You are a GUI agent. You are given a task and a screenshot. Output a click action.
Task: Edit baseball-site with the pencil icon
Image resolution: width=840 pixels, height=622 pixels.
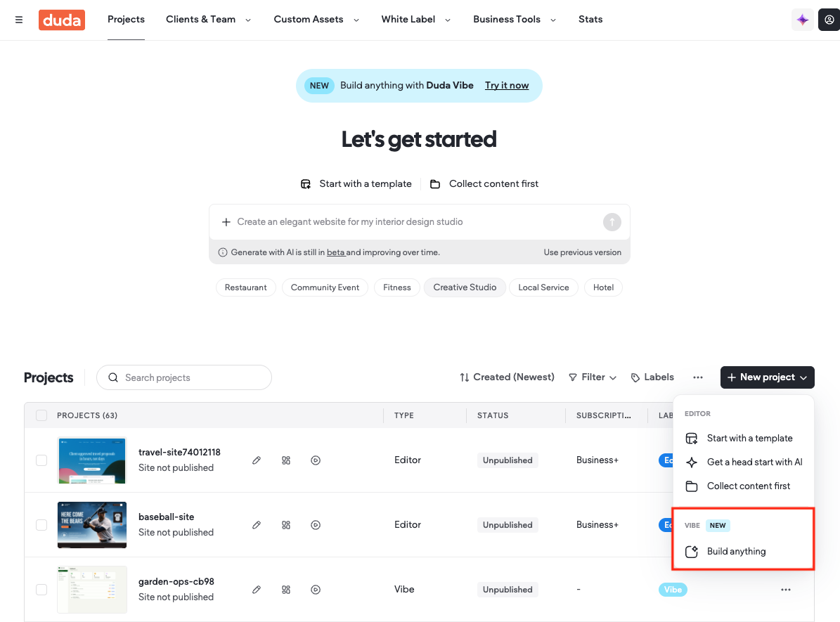(x=257, y=525)
